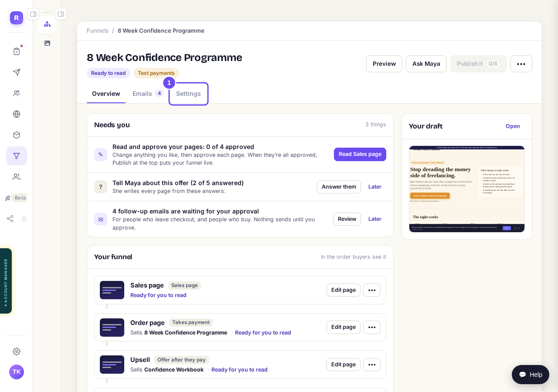Open your draft via Open link
558x392 pixels.
click(x=513, y=126)
